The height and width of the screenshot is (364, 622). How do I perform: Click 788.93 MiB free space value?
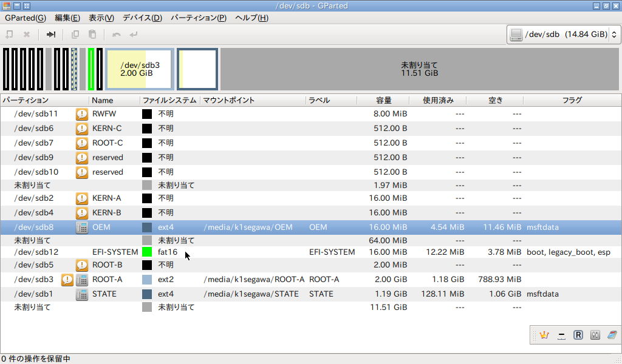(x=499, y=280)
